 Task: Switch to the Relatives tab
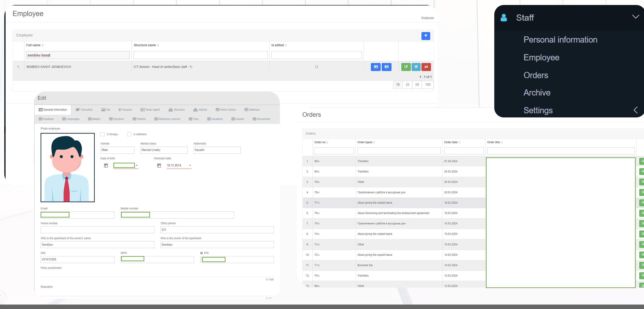[x=46, y=119]
